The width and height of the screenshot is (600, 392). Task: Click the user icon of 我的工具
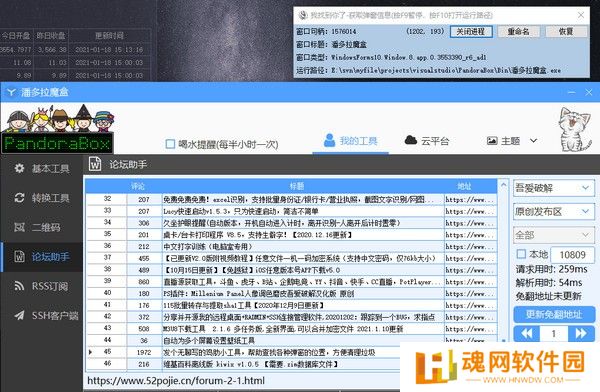pos(329,140)
